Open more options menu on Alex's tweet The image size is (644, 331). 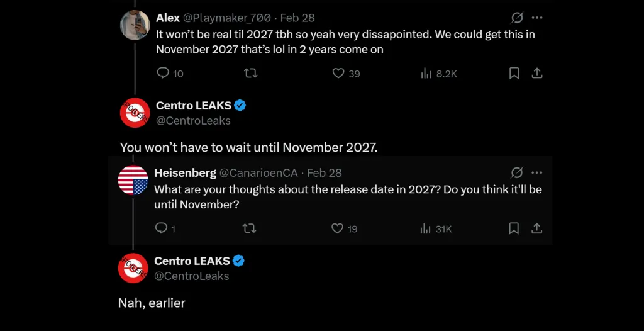click(x=537, y=18)
